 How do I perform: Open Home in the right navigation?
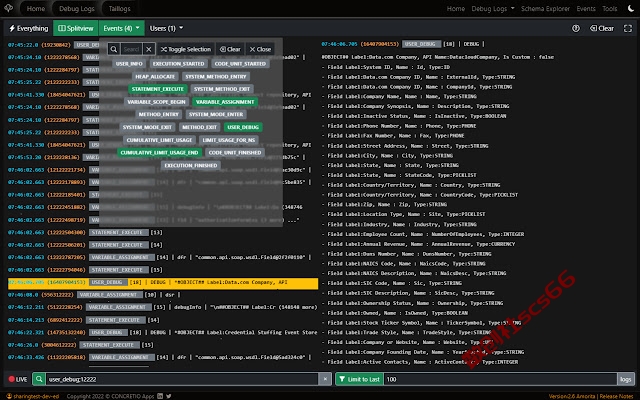tap(456, 8)
